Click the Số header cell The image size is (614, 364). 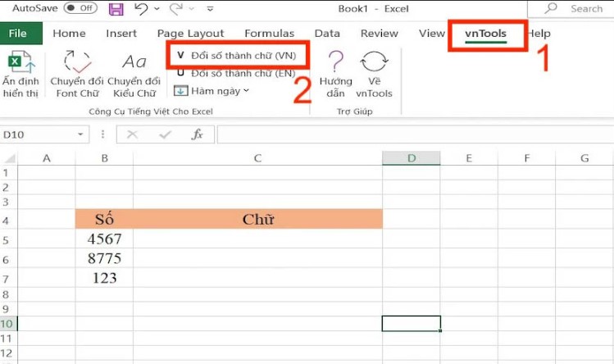tap(104, 219)
